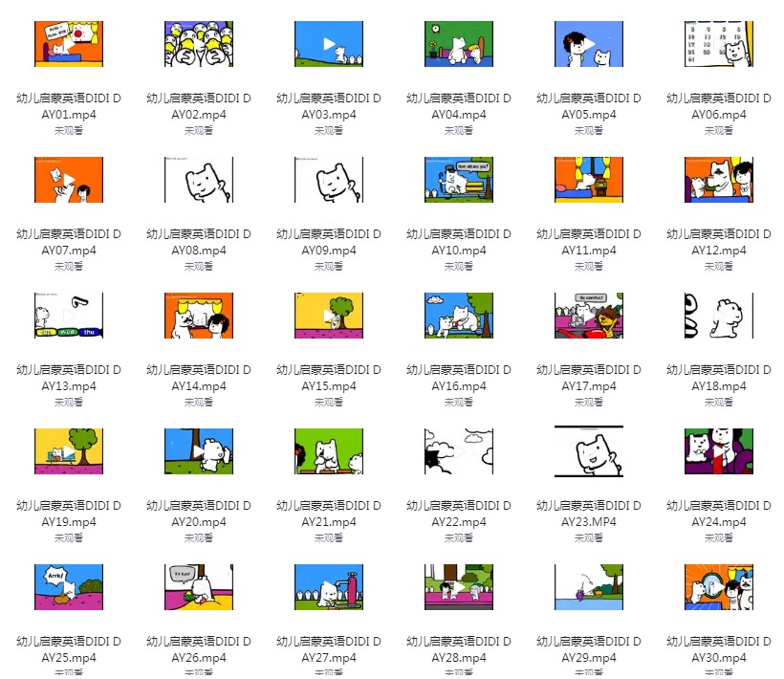Open the DAY29.mp4 video thumbnail
The height and width of the screenshot is (679, 784).
tap(589, 587)
